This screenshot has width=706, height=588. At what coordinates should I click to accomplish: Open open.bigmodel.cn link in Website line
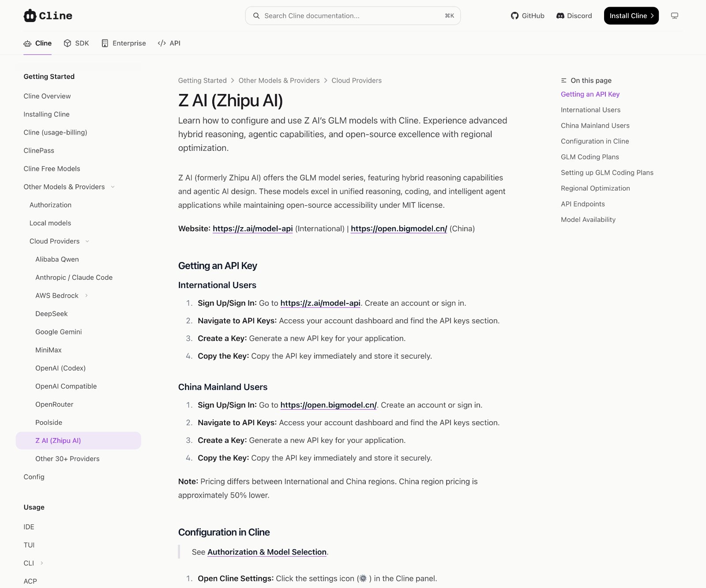(399, 228)
